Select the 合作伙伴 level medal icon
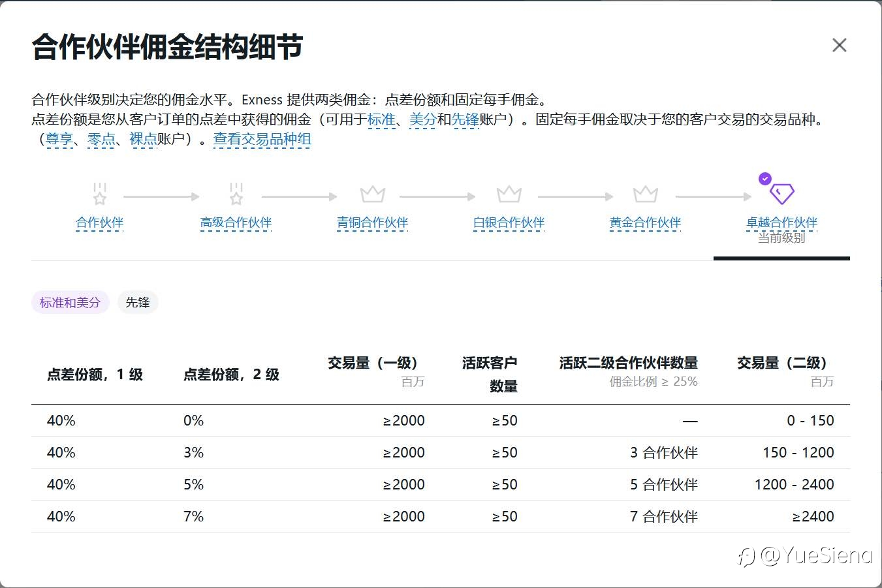 point(99,194)
